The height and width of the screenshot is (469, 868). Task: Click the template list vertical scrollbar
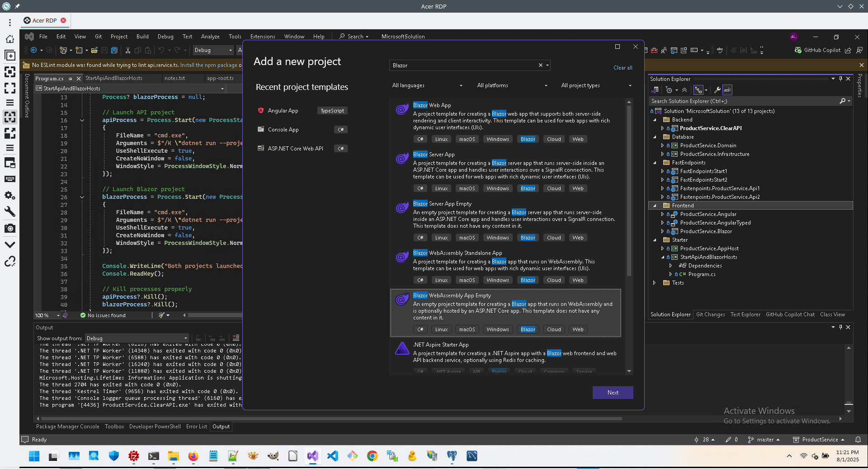[x=629, y=190]
